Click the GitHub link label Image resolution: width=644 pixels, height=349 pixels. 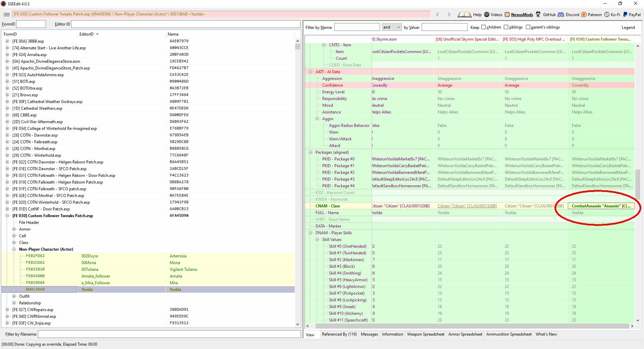(549, 14)
